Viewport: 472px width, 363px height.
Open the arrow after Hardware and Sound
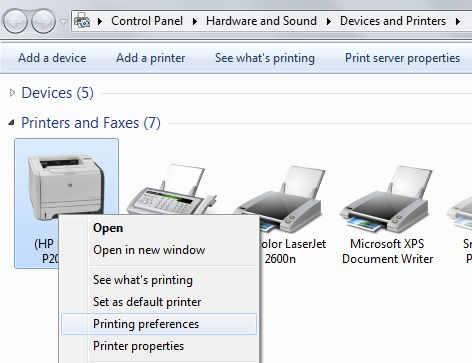pyautogui.click(x=329, y=22)
